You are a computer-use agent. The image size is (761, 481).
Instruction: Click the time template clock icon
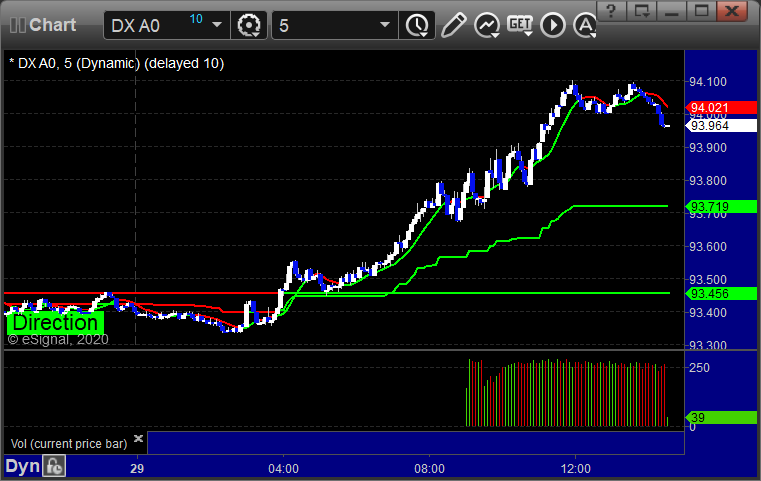tap(414, 25)
